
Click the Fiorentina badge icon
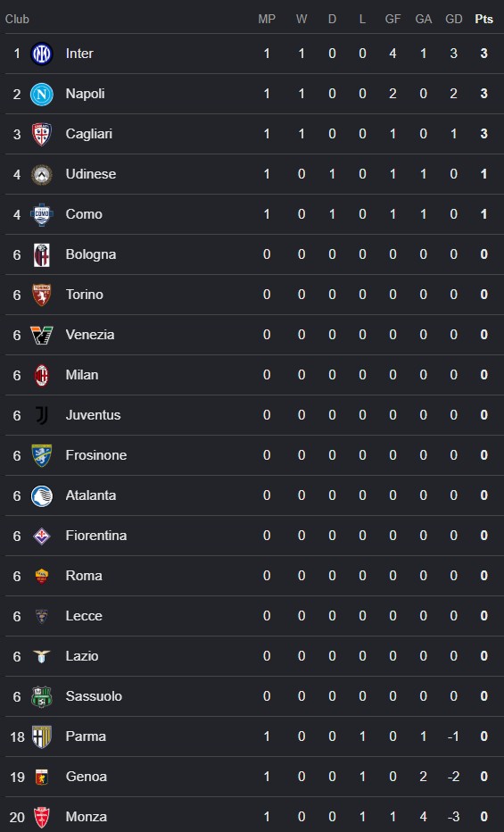41,536
